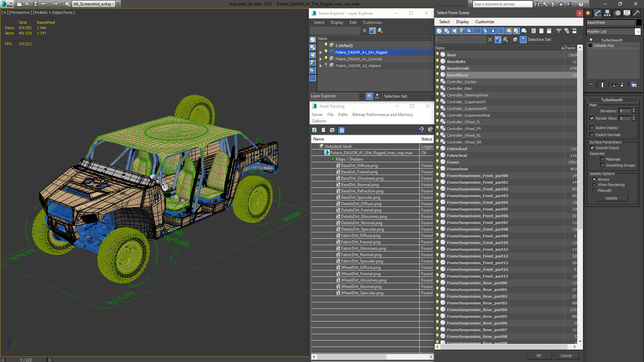Screen dimensions: 644x362
Task: Click Refresh icon in Asset Tracking
Action: 314,130
